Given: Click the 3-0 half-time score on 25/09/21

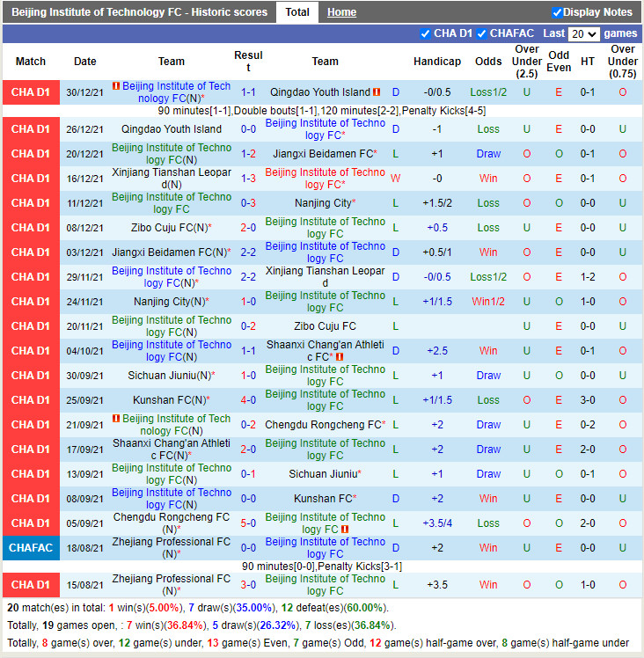Looking at the screenshot, I should 588,400.
